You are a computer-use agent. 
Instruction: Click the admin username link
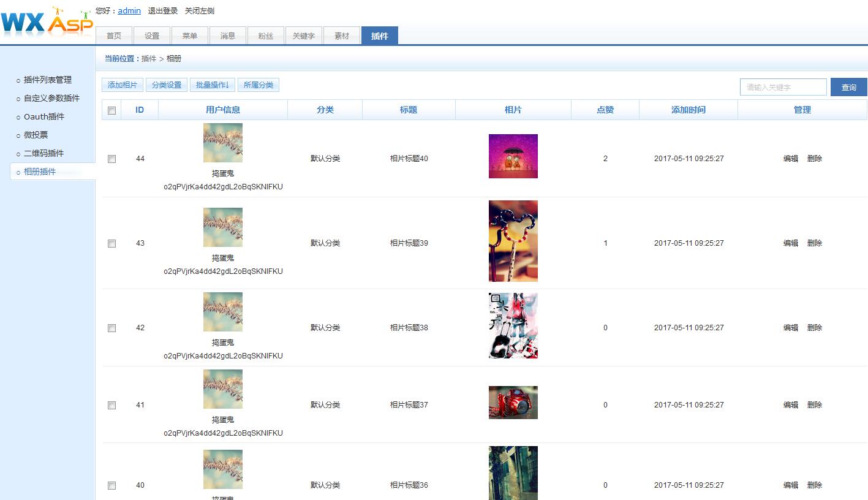tap(129, 10)
